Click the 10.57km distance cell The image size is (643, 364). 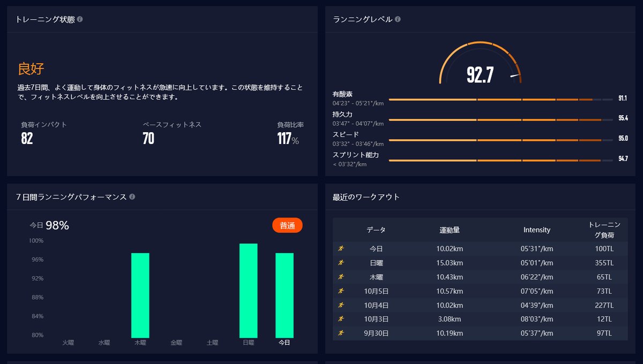pos(450,291)
